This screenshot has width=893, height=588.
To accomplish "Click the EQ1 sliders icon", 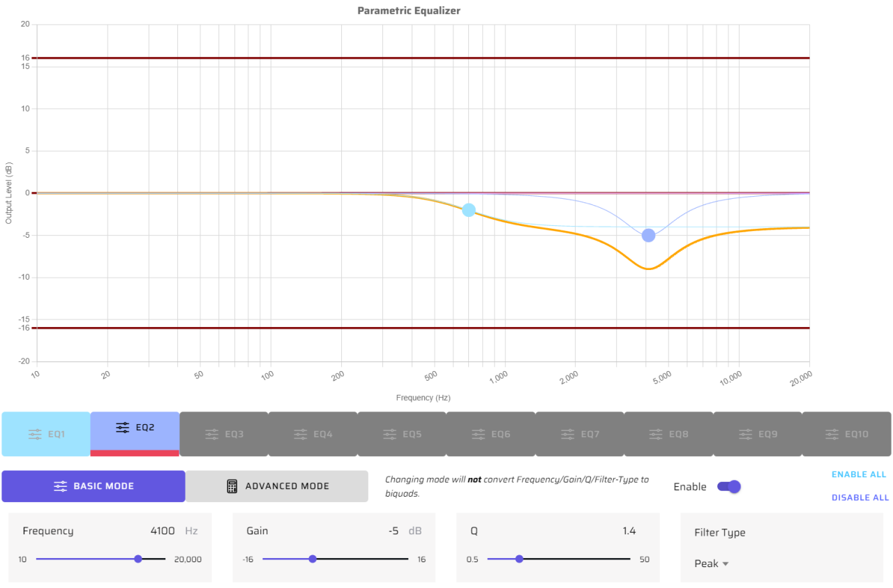I will 35,434.
